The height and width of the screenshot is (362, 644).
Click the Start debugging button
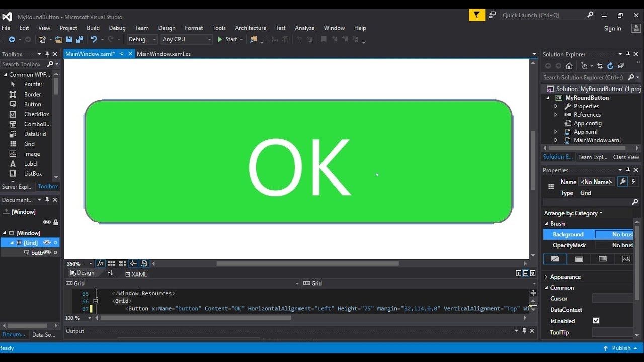[x=227, y=39]
